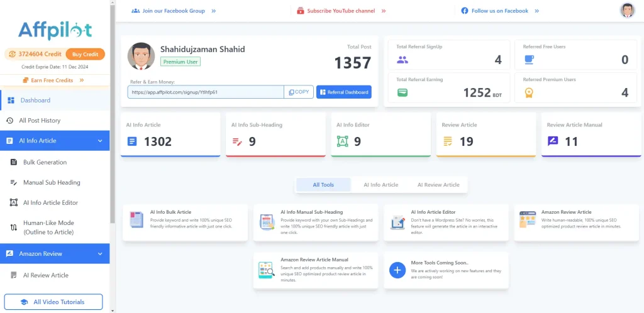Click the arrows after Subscribe YouTube channel

(384, 11)
